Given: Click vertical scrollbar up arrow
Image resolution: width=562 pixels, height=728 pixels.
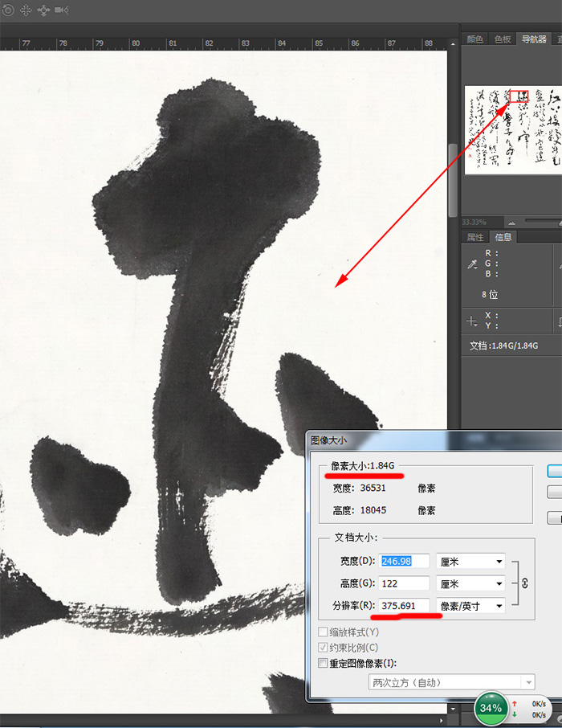Looking at the screenshot, I should 453,44.
